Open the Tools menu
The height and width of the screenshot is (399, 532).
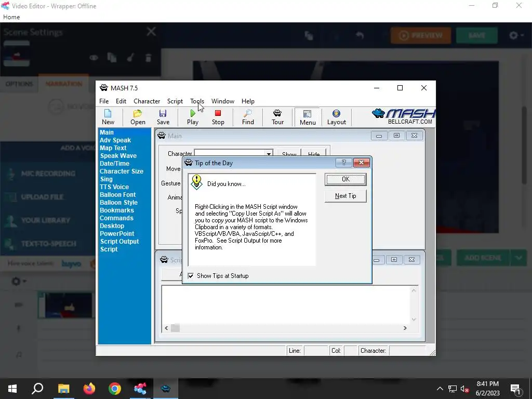197,101
